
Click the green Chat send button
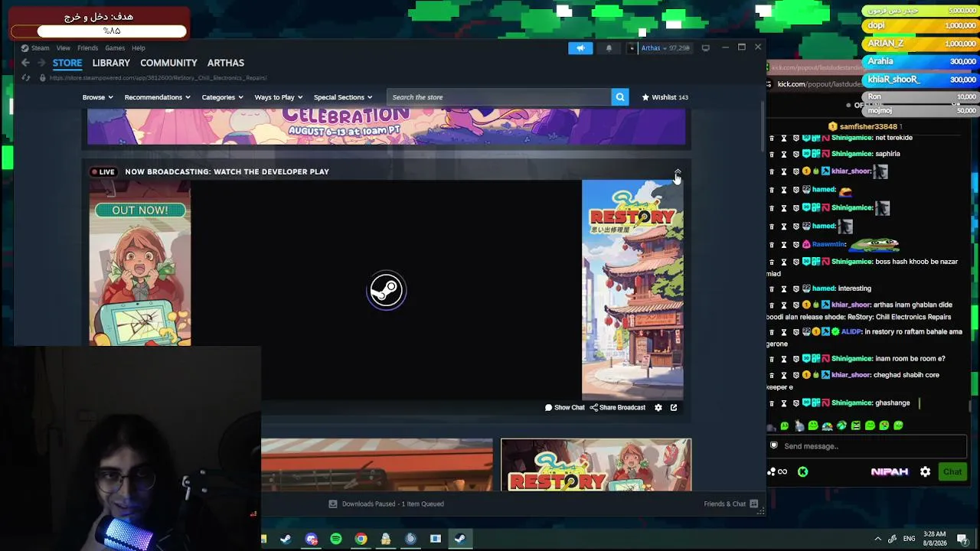(952, 472)
